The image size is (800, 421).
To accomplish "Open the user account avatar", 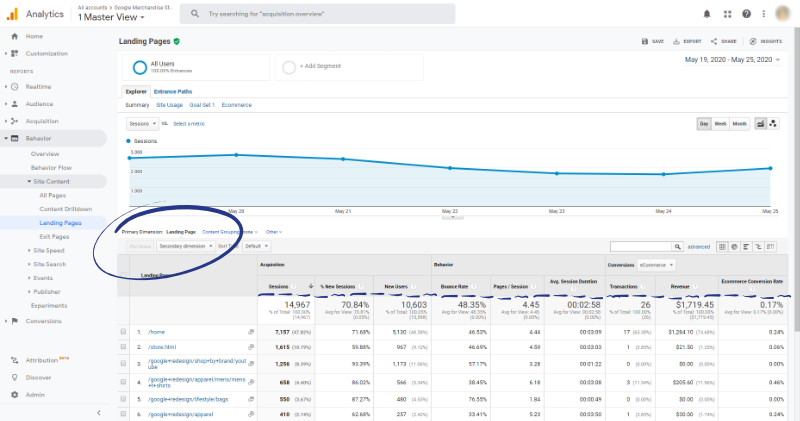I will [783, 14].
